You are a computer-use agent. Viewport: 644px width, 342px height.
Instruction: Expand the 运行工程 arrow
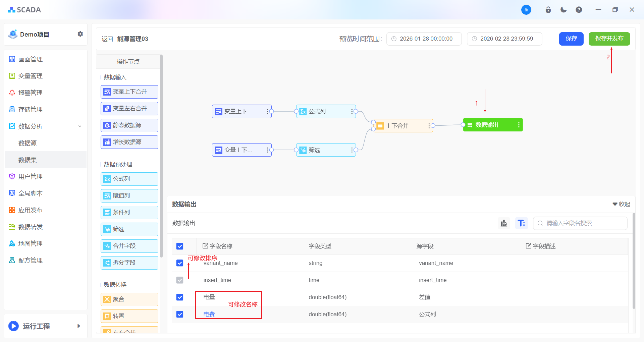(79, 326)
